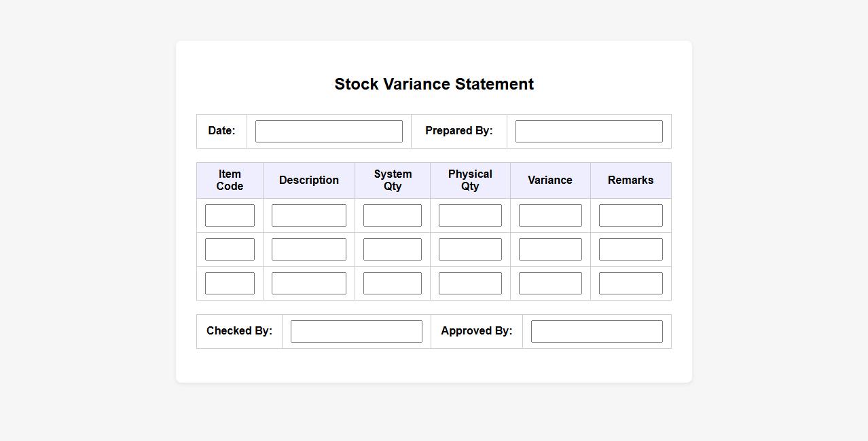Select the Approved By text box
Screen dimensions: 868x441
click(596, 331)
